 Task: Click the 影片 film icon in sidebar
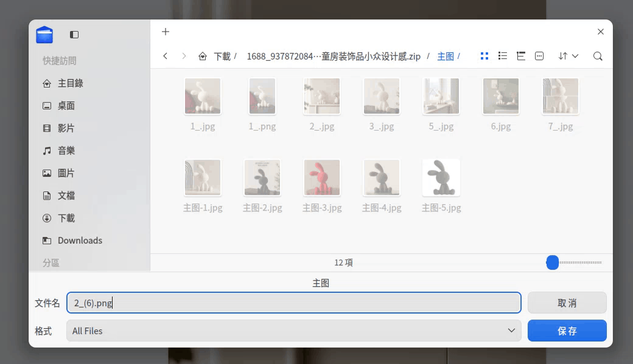click(47, 128)
